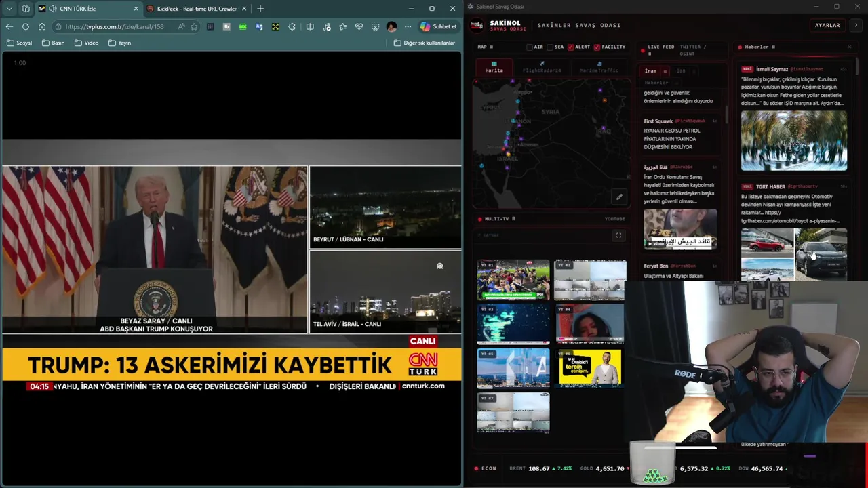Open the Video bookmarks folder

pos(86,43)
